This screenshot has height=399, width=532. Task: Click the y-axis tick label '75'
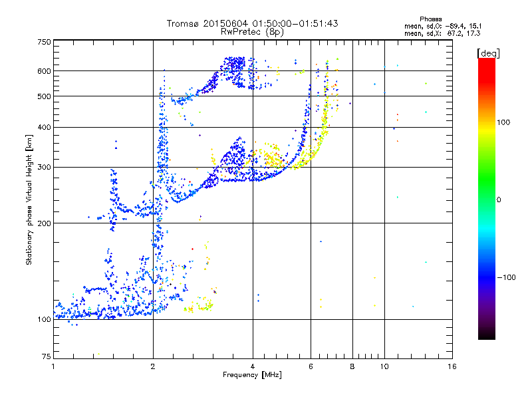click(47, 356)
